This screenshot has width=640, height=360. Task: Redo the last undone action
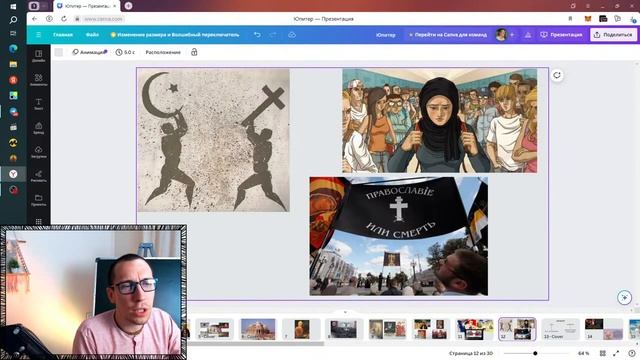coord(273,35)
